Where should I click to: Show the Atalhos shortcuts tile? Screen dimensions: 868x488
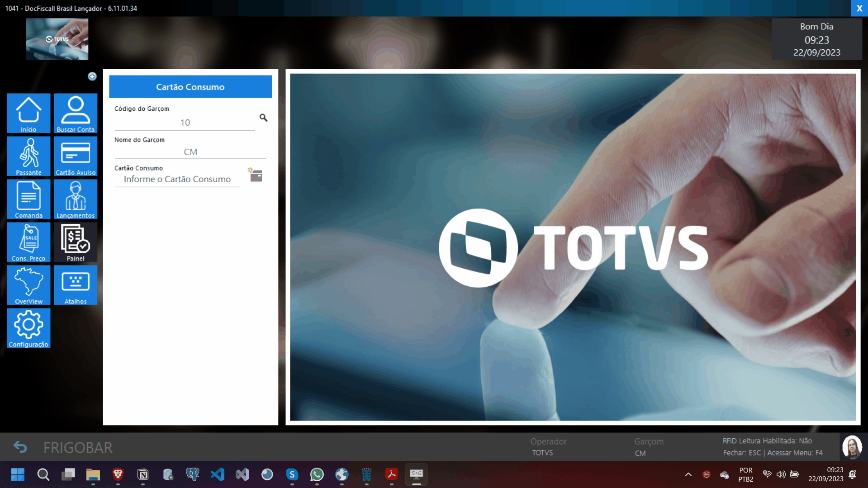click(x=76, y=285)
